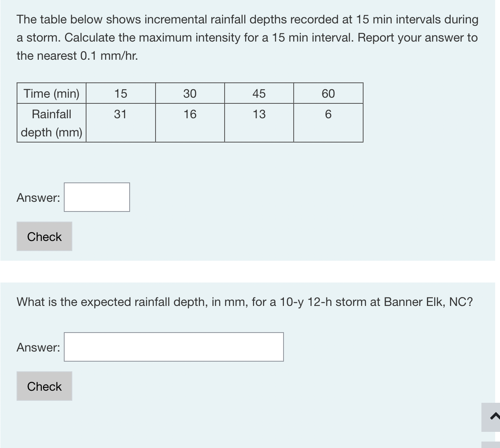Click the Banner Elk Answer input field
The width and height of the screenshot is (500, 448).
pyautogui.click(x=174, y=347)
